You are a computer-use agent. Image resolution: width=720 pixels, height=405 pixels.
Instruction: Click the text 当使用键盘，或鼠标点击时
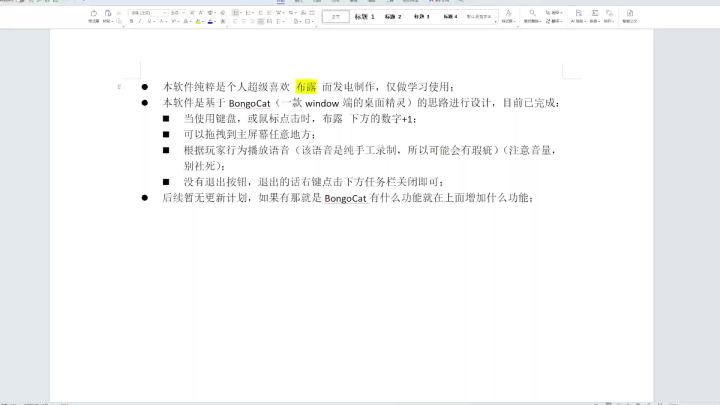point(249,119)
